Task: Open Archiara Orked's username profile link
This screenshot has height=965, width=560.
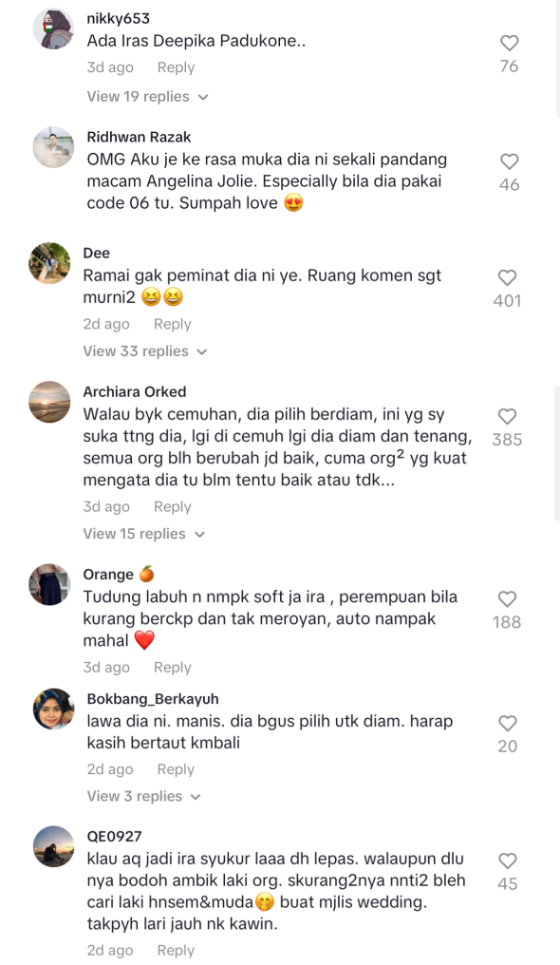Action: click(135, 392)
